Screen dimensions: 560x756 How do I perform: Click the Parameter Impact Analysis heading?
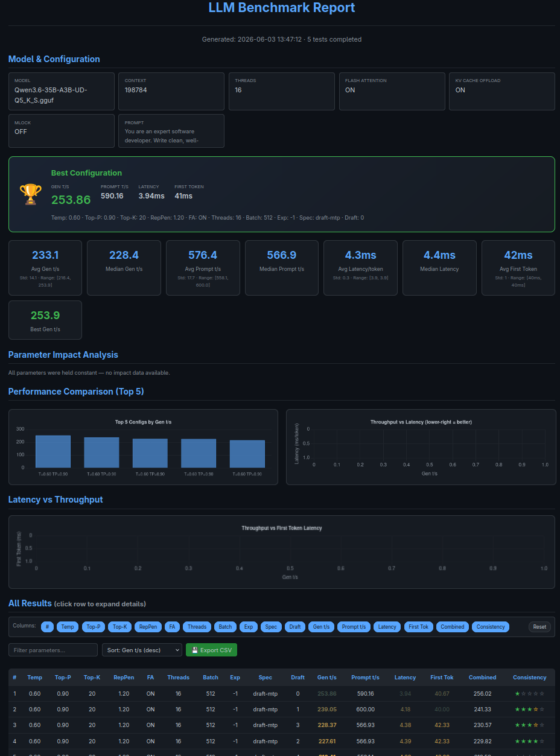63,355
